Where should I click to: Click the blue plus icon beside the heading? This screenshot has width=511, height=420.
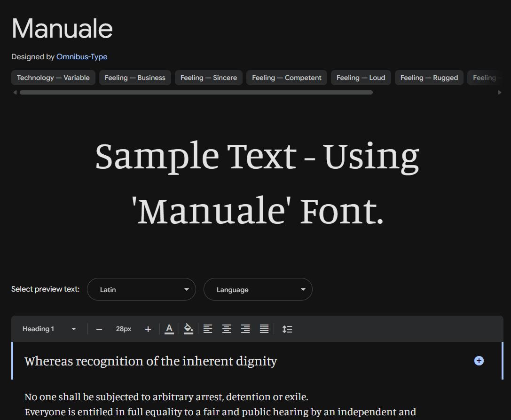click(x=479, y=361)
